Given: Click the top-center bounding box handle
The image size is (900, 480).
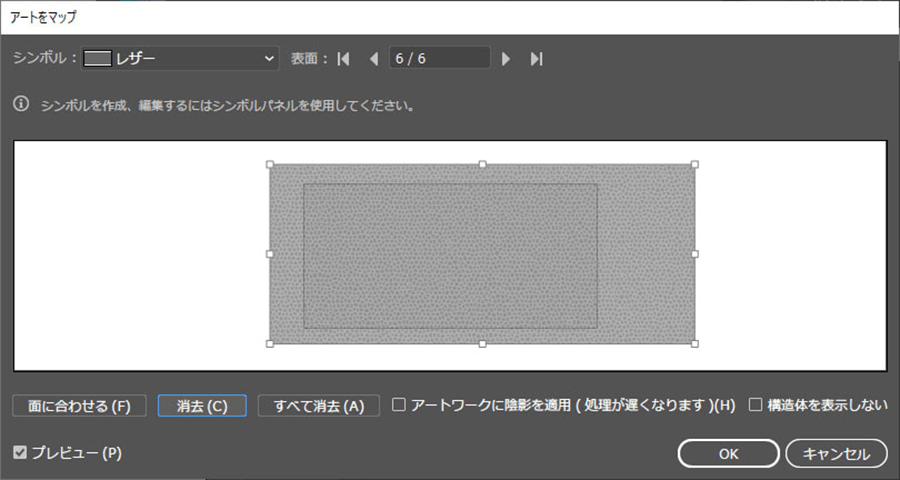Looking at the screenshot, I should 482,164.
